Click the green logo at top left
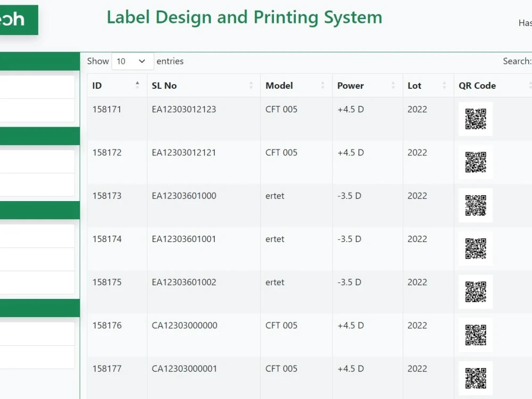Viewport: 532px width, 399px height. pyautogui.click(x=19, y=20)
